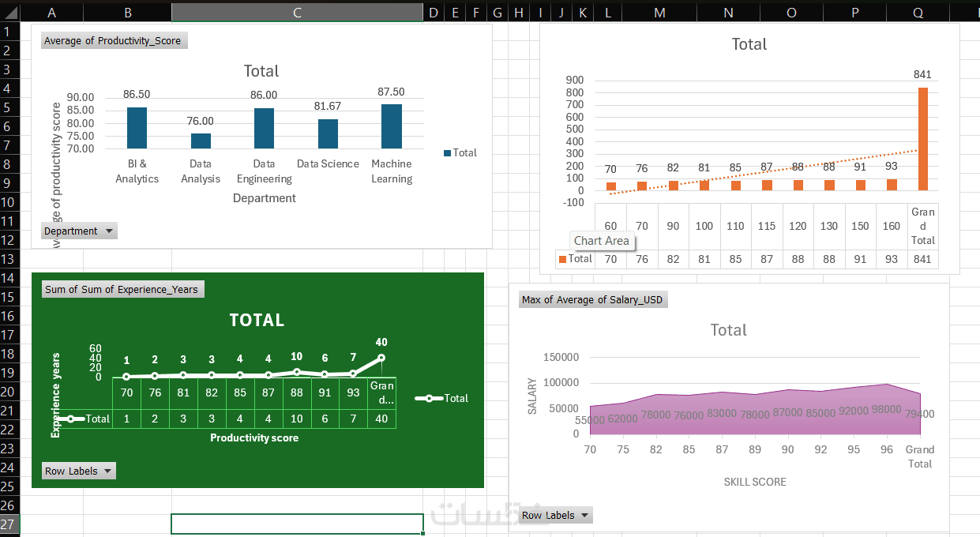Image resolution: width=980 pixels, height=537 pixels.
Task: Select row 20 header
Action: click(x=8, y=392)
